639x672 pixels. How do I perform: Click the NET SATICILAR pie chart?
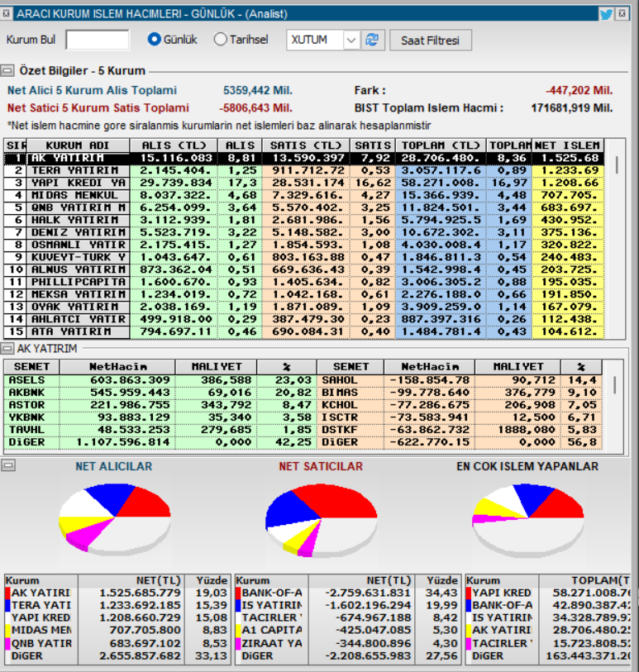tap(321, 520)
